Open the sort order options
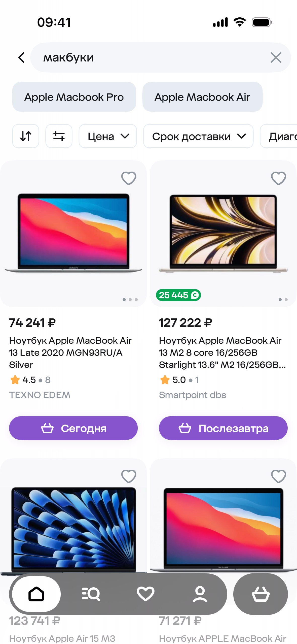Screen dimensions: 297x644 (x=26, y=136)
